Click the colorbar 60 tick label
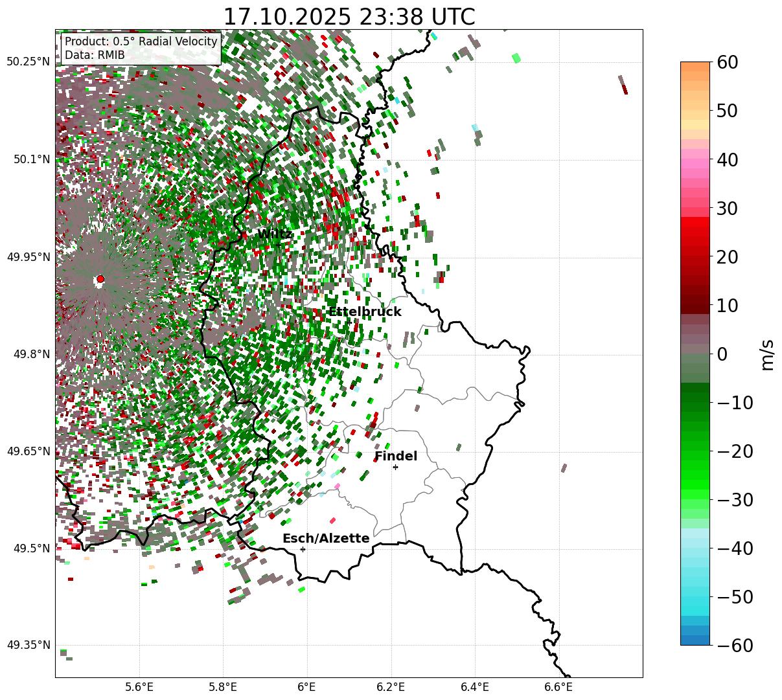 tap(728, 62)
